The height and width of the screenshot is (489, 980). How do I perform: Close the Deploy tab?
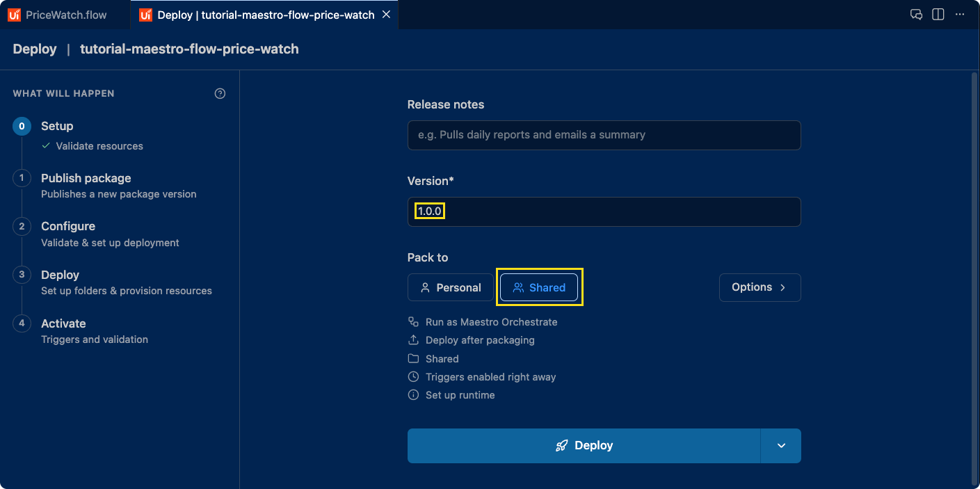387,15
